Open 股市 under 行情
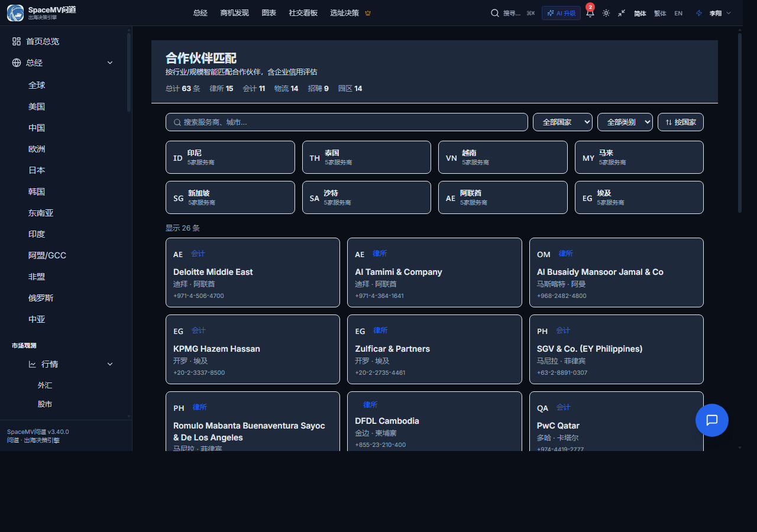The height and width of the screenshot is (532, 757). click(x=45, y=404)
